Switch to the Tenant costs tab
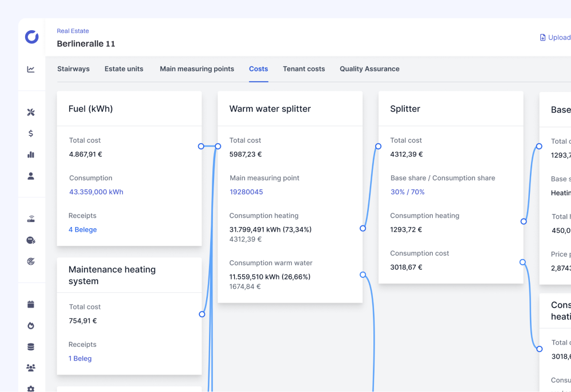Screen dimensions: 571x392 pos(304,68)
